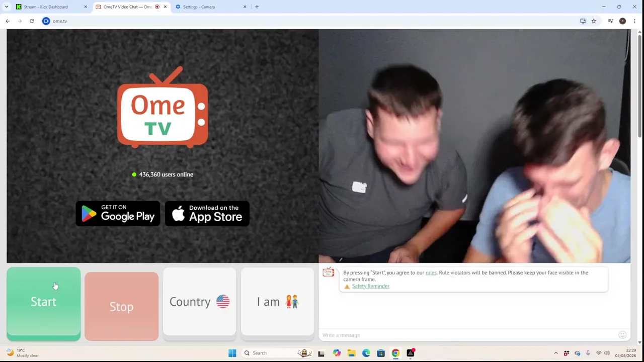
Task: Open Wi-Fi network settings in the tray
Action: click(599, 353)
